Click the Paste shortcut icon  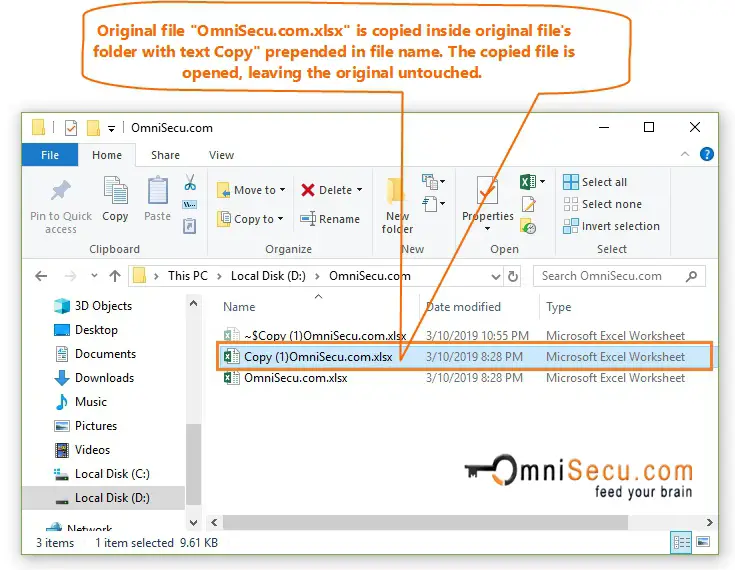click(x=189, y=226)
